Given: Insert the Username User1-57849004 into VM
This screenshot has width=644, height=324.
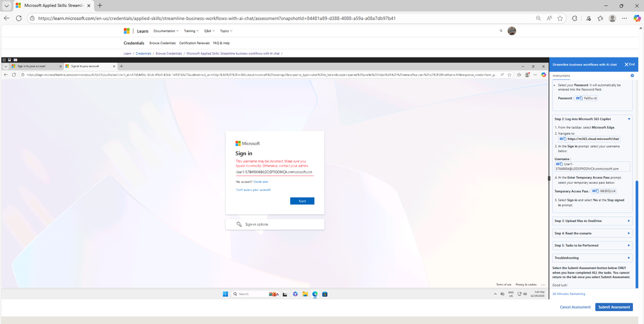Looking at the screenshot, I should (x=558, y=164).
